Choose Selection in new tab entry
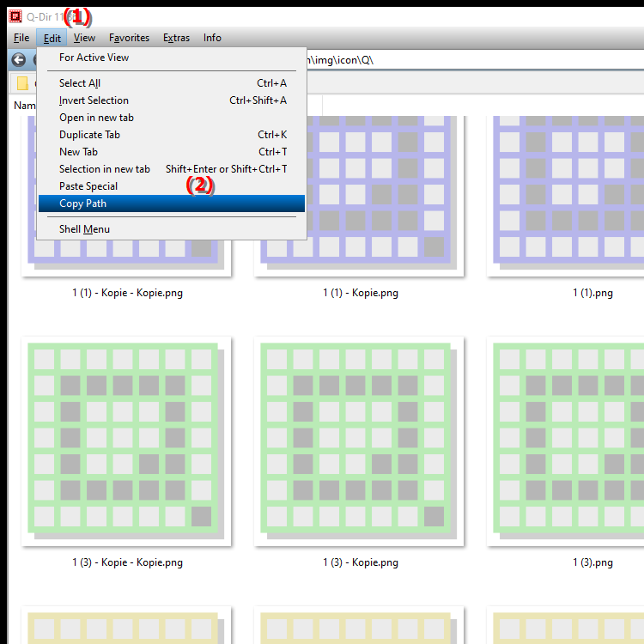 [172, 169]
